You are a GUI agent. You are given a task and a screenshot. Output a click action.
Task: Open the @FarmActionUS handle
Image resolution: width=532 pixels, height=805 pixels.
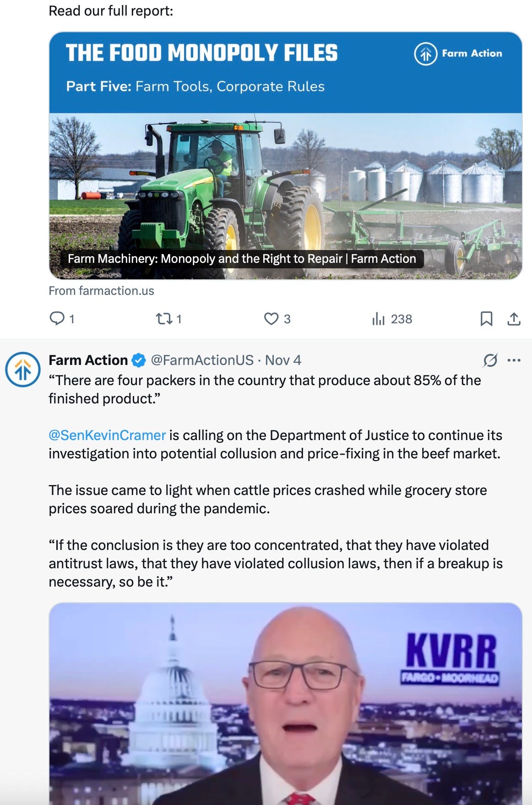click(202, 360)
